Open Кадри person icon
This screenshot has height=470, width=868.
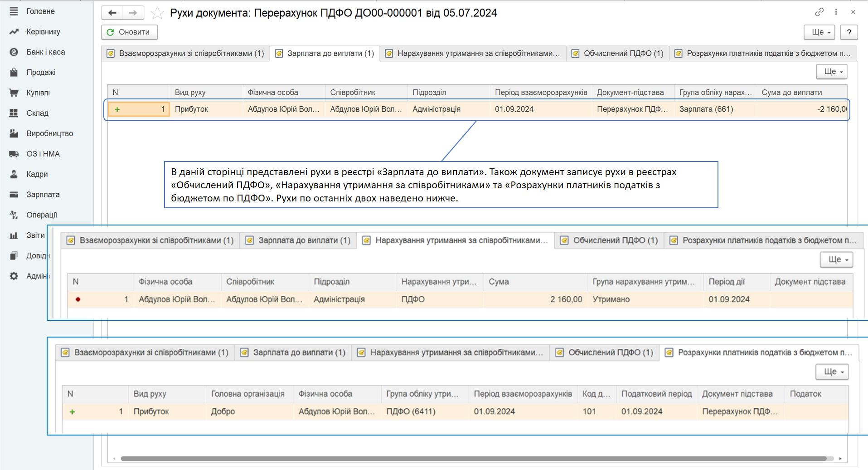[14, 174]
